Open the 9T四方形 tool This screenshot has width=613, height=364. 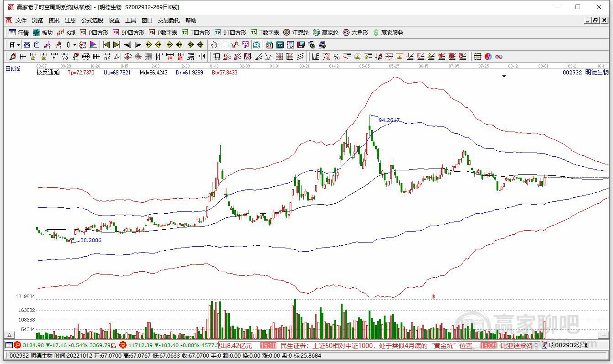(230, 32)
